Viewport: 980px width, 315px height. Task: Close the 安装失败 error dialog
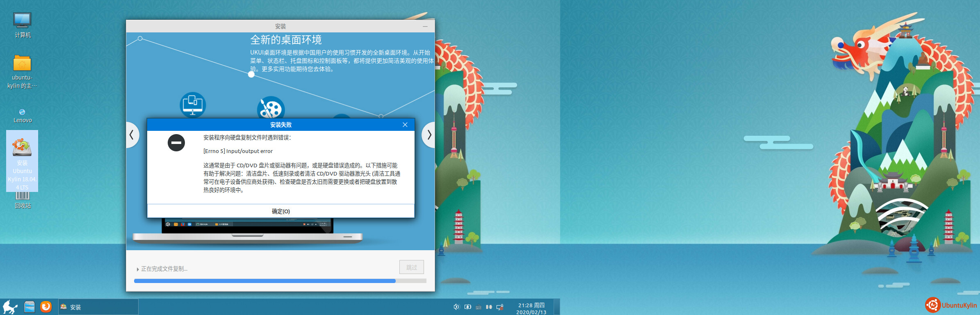tap(405, 125)
